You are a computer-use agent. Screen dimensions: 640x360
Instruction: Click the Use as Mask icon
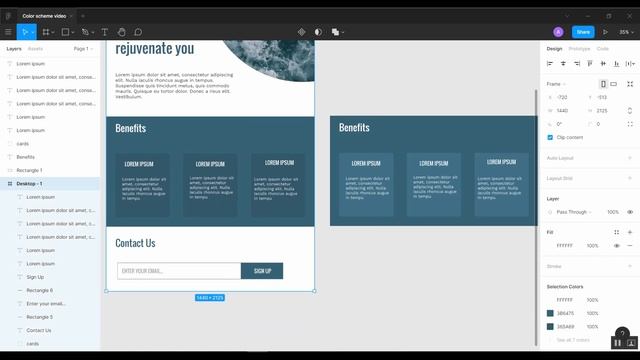tap(318, 32)
